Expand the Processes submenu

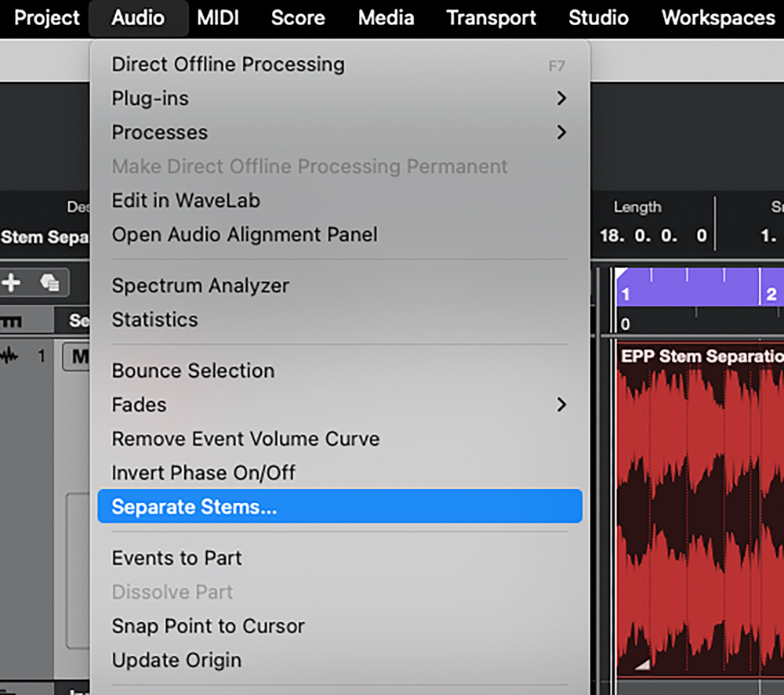coord(340,132)
